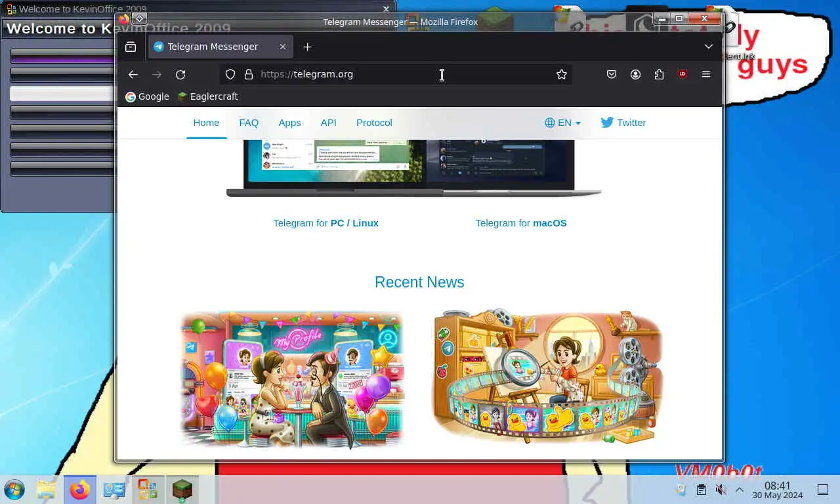This screenshot has width=840, height=504.
Task: Click the Firefox back arrow button
Action: coord(133,74)
